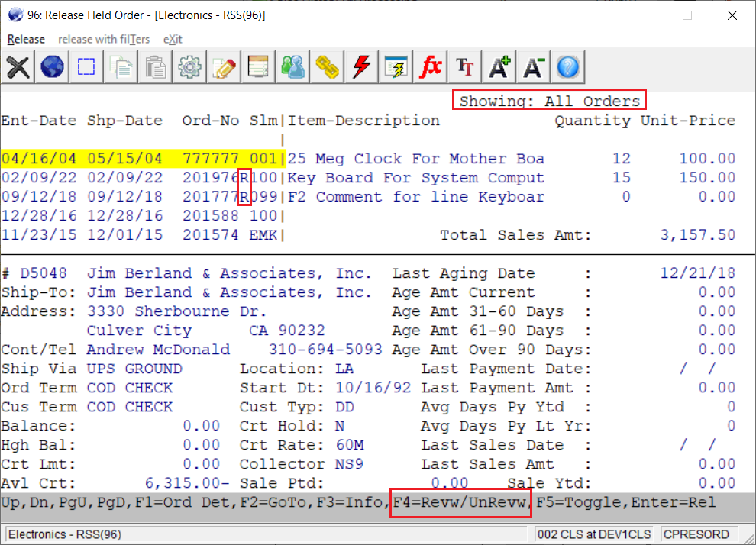Click the Ord-No column header
The image size is (756, 545).
(x=210, y=121)
